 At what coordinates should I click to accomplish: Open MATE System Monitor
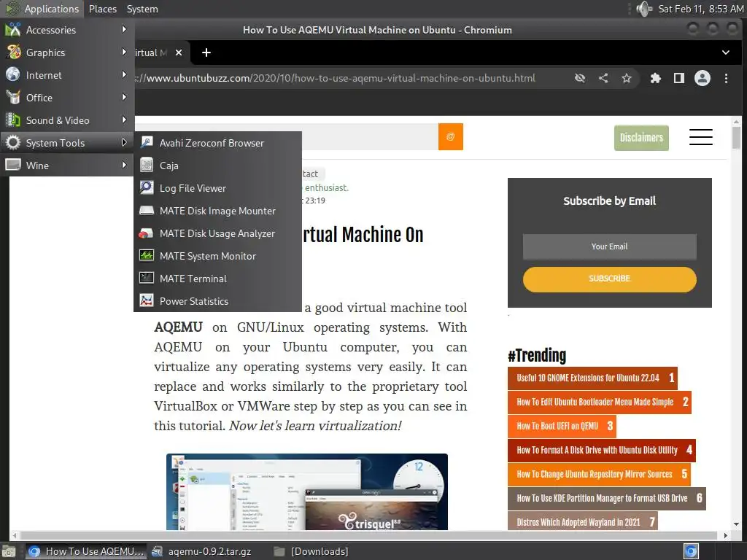217,256
